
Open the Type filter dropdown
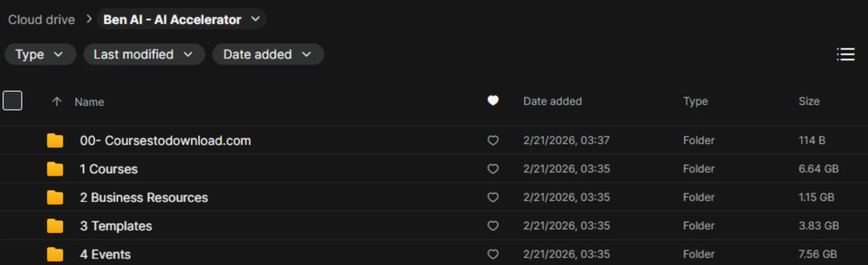40,54
